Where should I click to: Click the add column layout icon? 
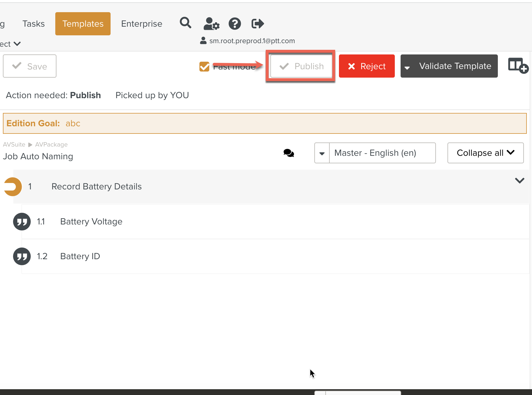pyautogui.click(x=518, y=66)
